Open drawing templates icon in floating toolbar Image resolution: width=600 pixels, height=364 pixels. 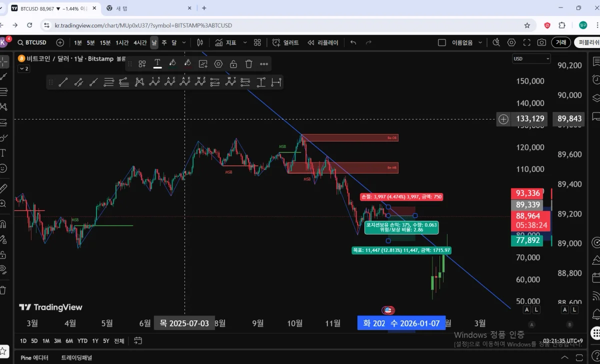coord(142,63)
